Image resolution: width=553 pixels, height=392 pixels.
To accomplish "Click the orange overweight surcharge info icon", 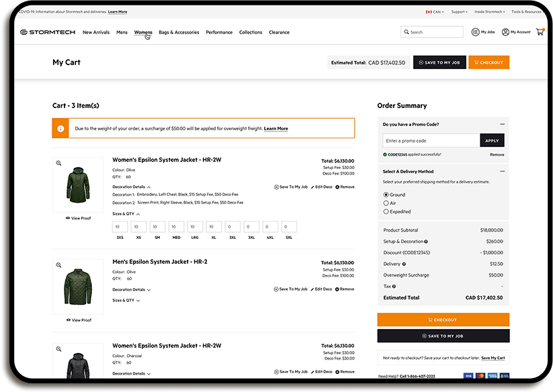I will tap(60, 128).
